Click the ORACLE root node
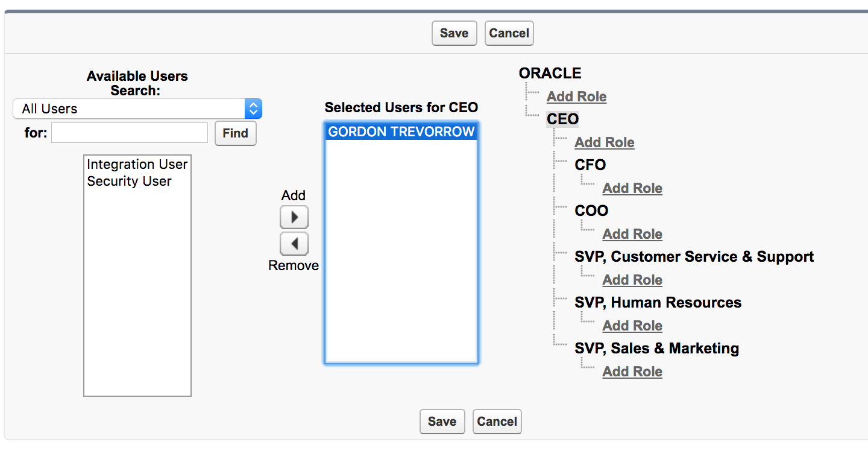Screen dimensions: 868x468 coord(550,74)
